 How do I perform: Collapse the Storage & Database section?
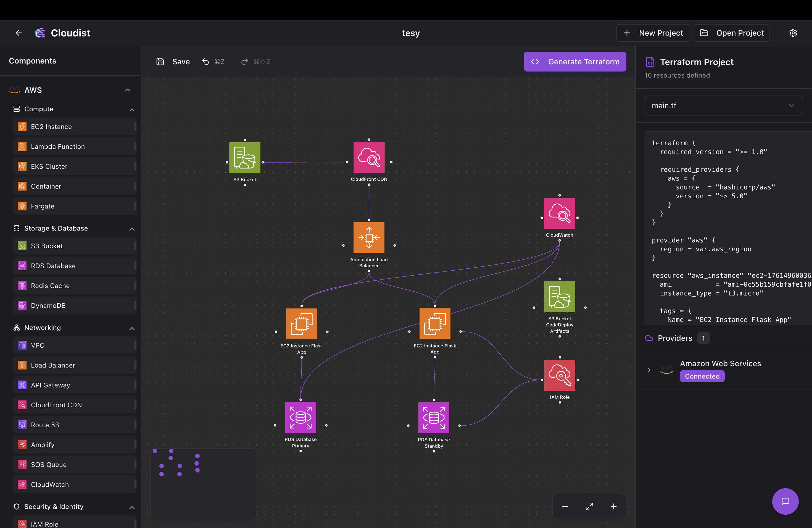132,229
